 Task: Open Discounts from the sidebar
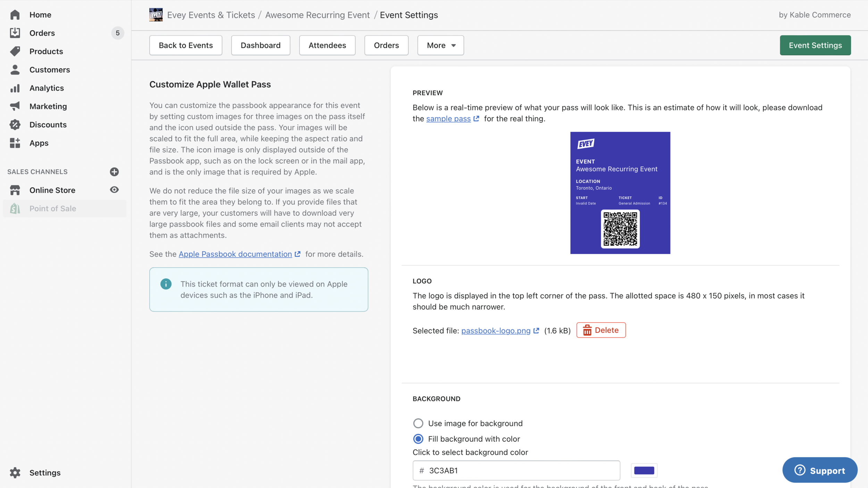click(15, 124)
